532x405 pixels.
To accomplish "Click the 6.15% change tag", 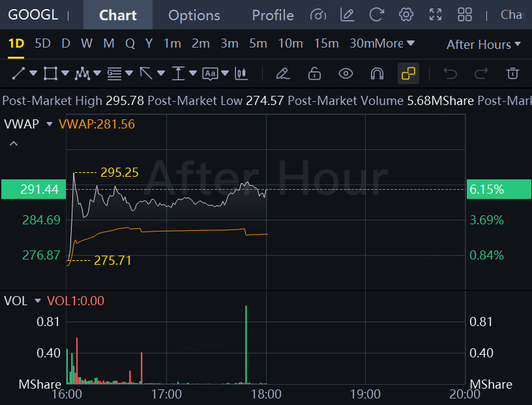I will tap(499, 189).
